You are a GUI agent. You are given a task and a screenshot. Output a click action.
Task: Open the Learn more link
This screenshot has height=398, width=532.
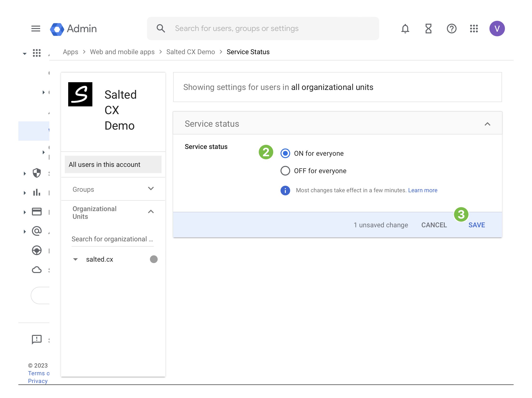pyautogui.click(x=423, y=190)
